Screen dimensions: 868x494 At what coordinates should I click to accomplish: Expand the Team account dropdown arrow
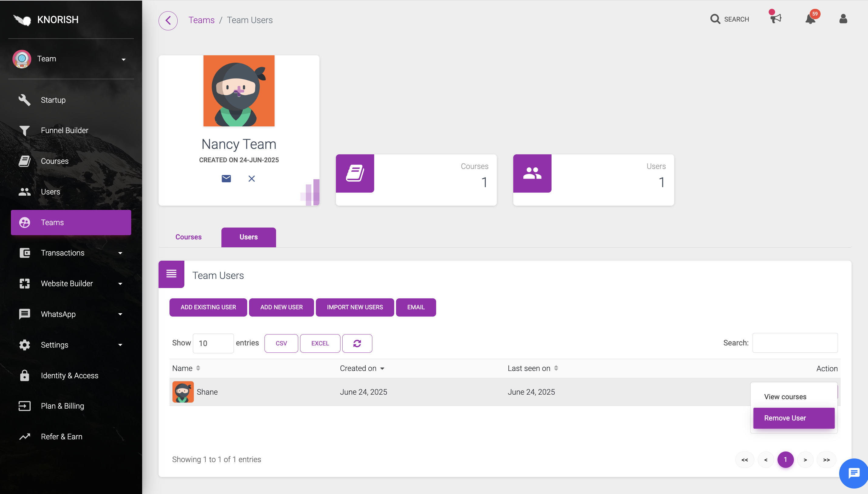pos(124,59)
